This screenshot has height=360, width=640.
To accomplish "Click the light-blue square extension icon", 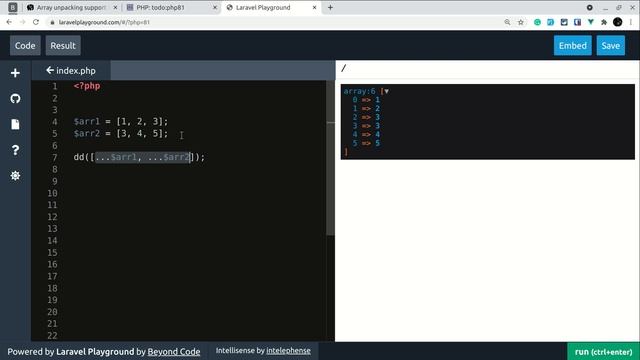I will tap(550, 22).
